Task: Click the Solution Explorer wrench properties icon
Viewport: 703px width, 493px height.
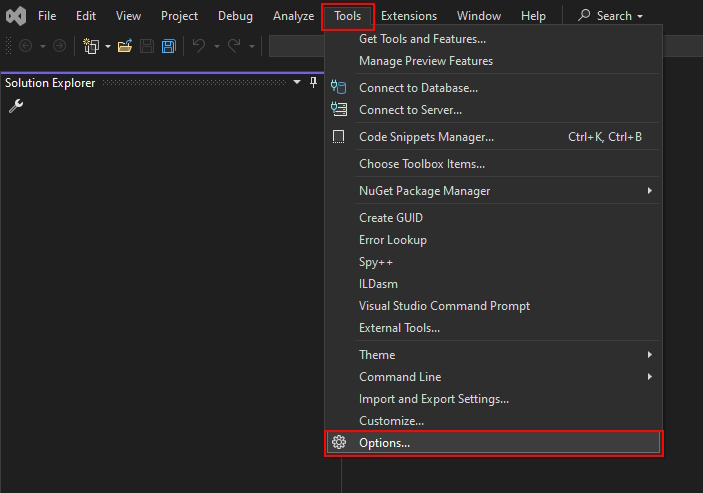Action: tap(16, 106)
